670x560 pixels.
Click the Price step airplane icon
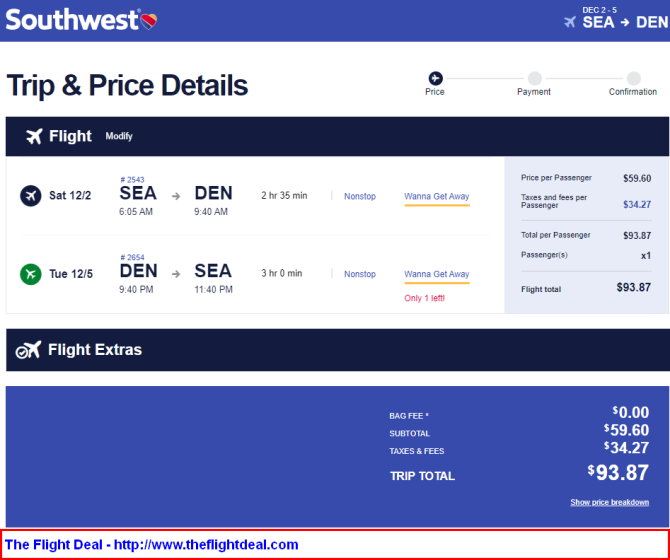435,78
